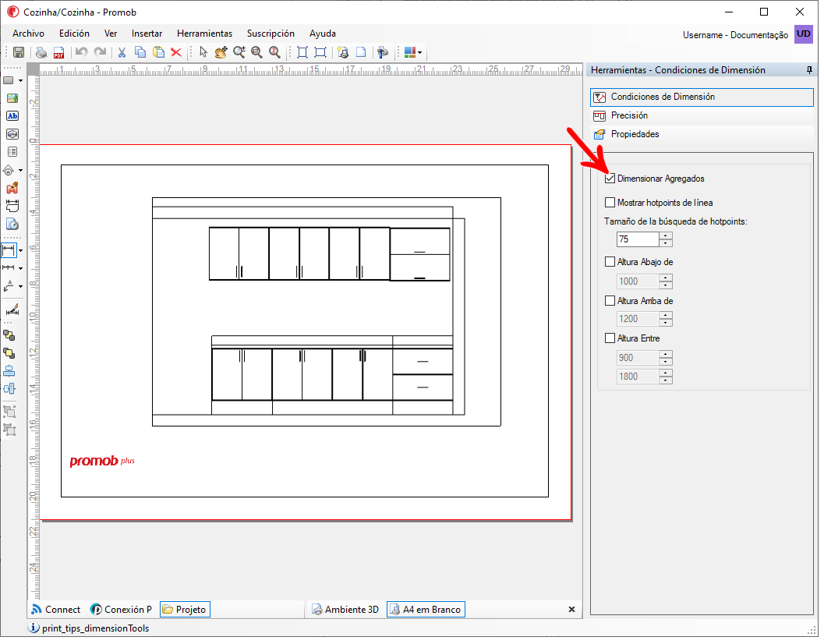Viewport: 824px width, 644px height.
Task: Decrease hotpoint search size stepper
Action: [666, 243]
